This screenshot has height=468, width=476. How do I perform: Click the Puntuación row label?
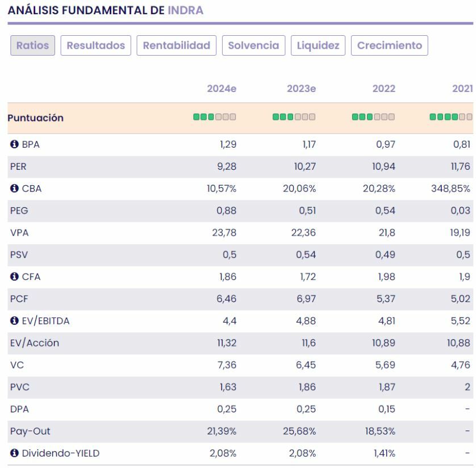[x=35, y=119]
